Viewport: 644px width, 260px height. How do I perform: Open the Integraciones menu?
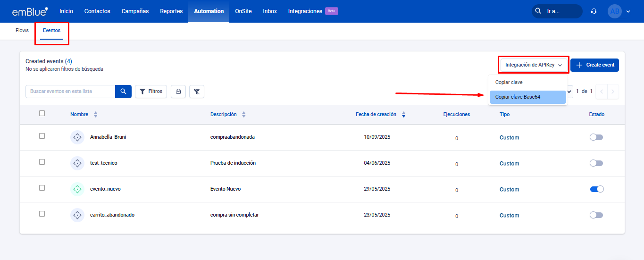point(305,11)
